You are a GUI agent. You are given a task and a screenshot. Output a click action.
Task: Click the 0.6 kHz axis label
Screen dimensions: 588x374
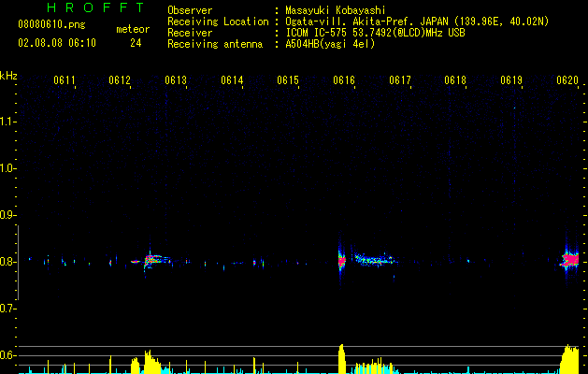click(7, 355)
